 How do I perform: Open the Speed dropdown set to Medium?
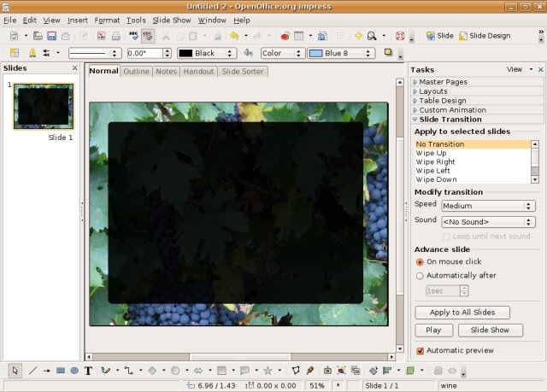[488, 206]
